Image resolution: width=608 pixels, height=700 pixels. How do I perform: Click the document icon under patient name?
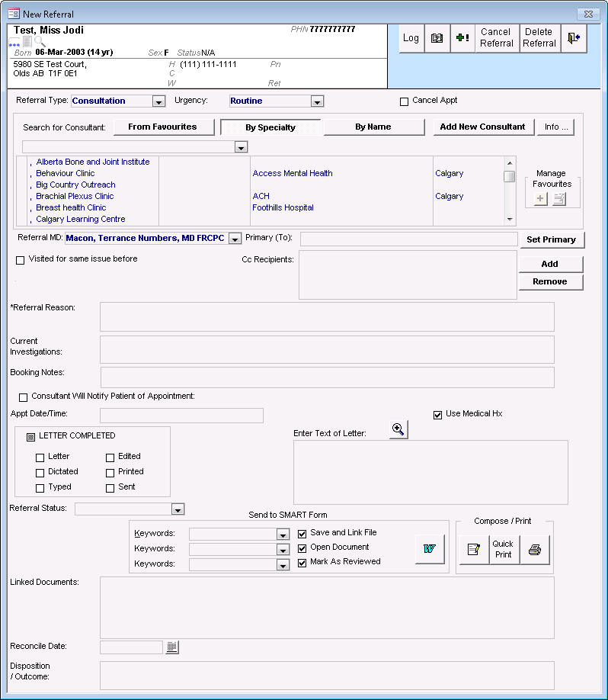[27, 42]
